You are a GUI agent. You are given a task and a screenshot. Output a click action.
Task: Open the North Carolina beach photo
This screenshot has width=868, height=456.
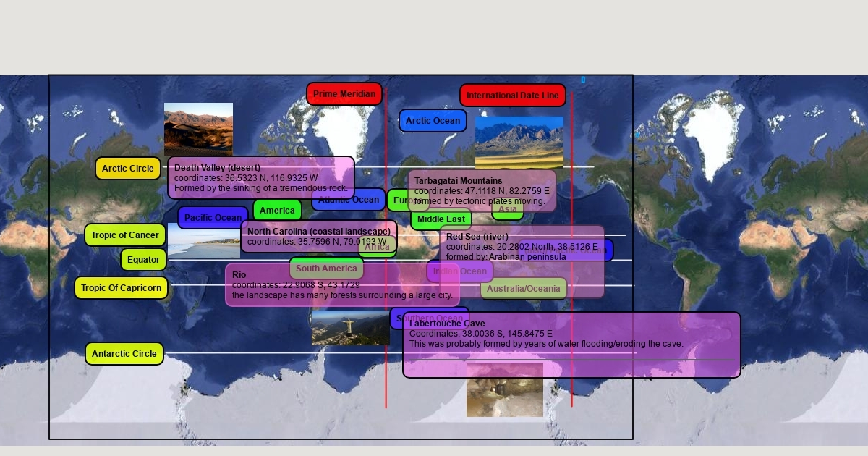(204, 241)
